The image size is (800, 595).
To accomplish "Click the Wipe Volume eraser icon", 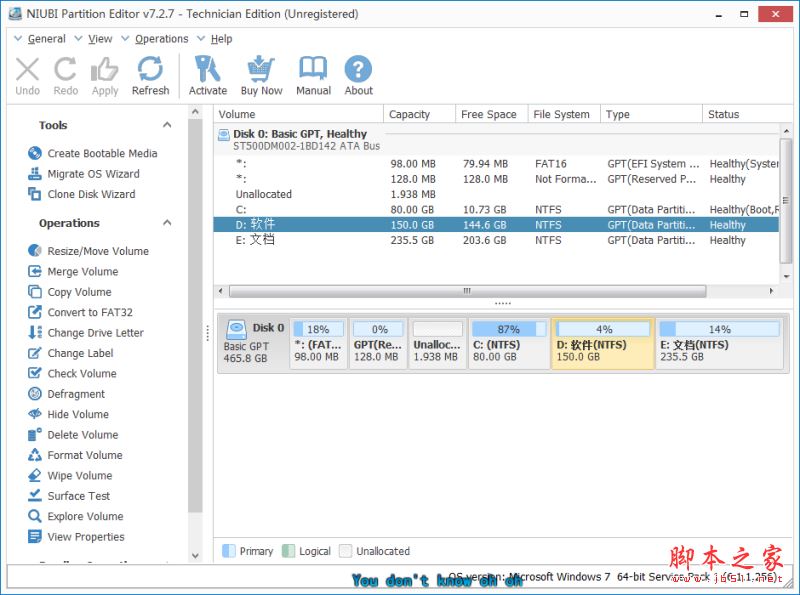I will 35,475.
